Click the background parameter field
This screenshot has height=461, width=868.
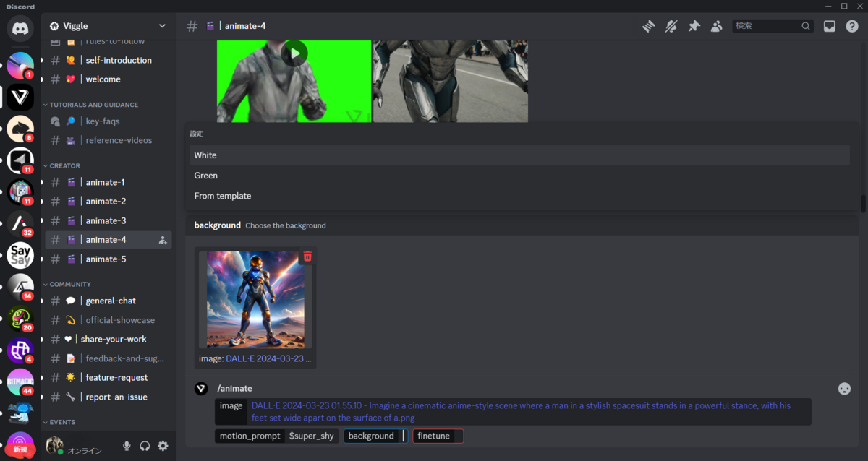click(x=376, y=436)
